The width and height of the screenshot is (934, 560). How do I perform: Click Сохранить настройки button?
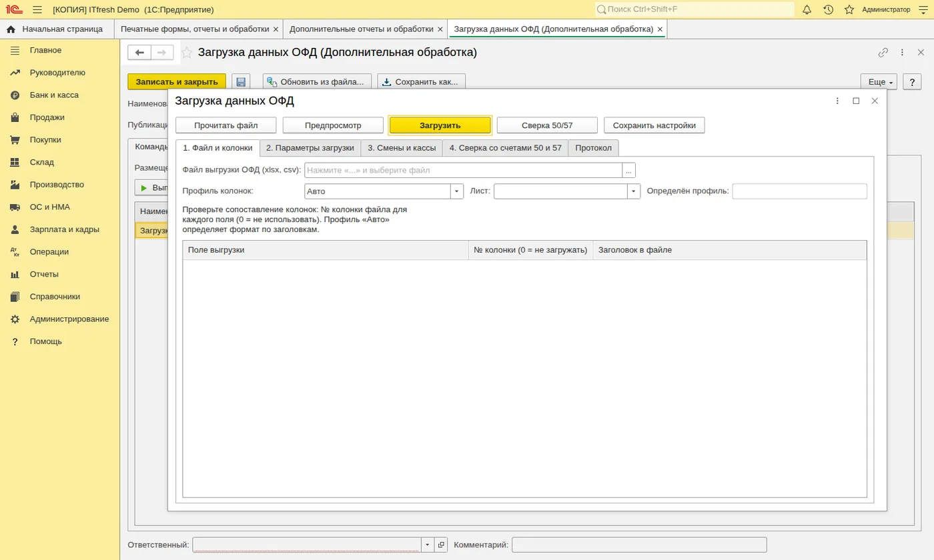[654, 125]
